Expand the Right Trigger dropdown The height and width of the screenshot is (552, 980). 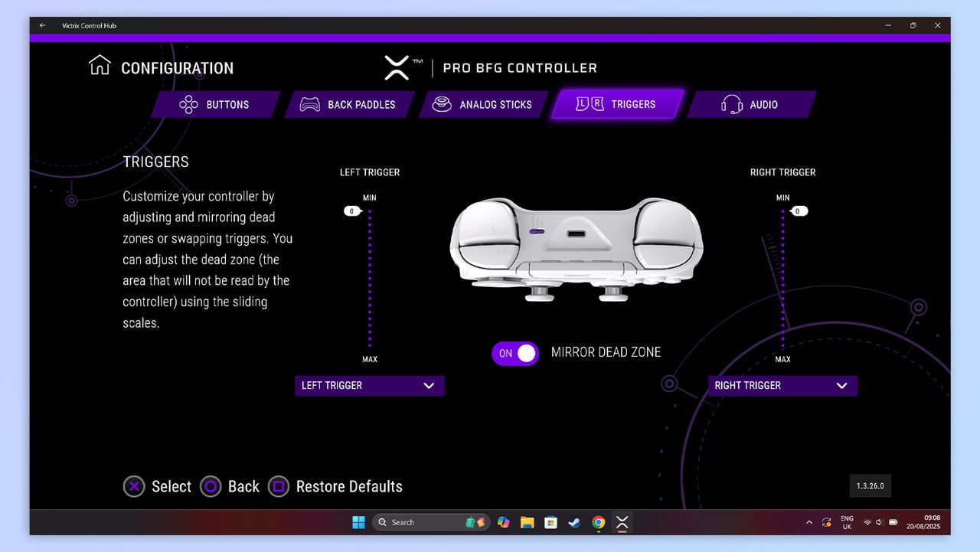click(x=782, y=386)
